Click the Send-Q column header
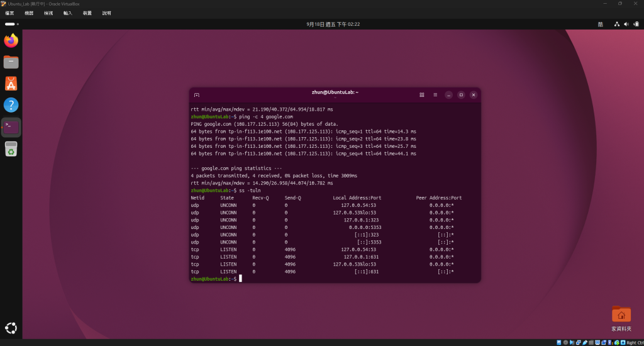Image resolution: width=644 pixels, height=346 pixels. (293, 198)
